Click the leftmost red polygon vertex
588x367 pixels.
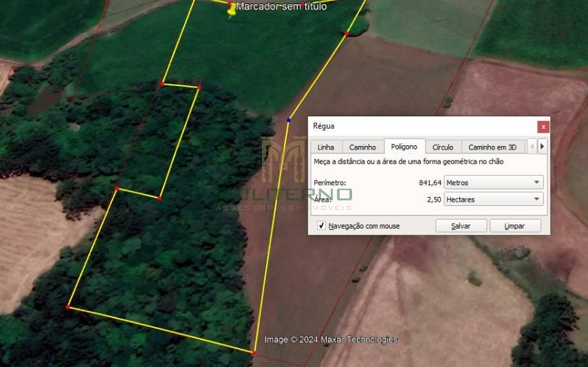tap(68, 307)
